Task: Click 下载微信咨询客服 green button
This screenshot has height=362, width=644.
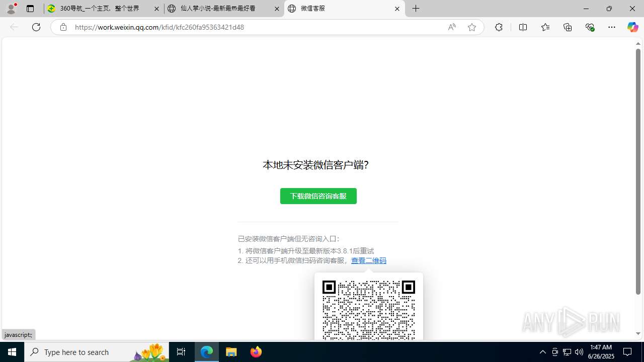Action: pos(318,196)
